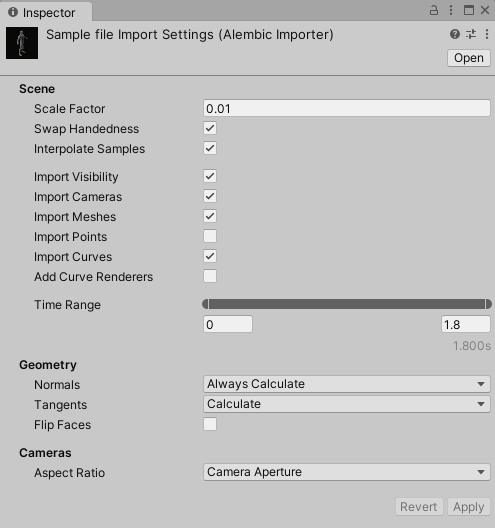
Task: Click the Tangents label
Action: 61,405
